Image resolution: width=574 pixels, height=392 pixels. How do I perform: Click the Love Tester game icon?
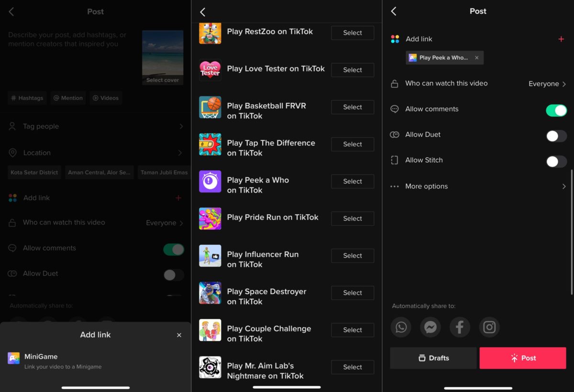click(210, 70)
